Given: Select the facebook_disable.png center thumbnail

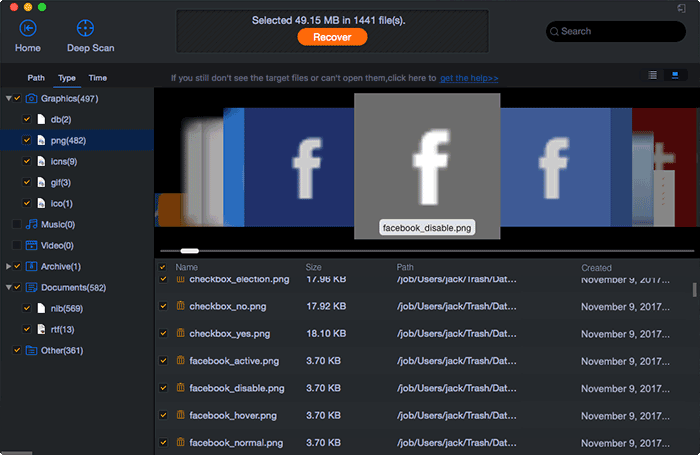Looking at the screenshot, I should (x=427, y=166).
